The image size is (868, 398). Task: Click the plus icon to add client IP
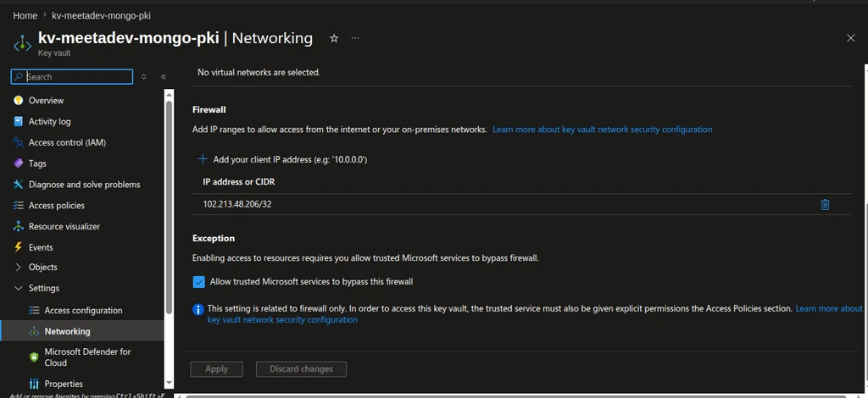point(203,159)
